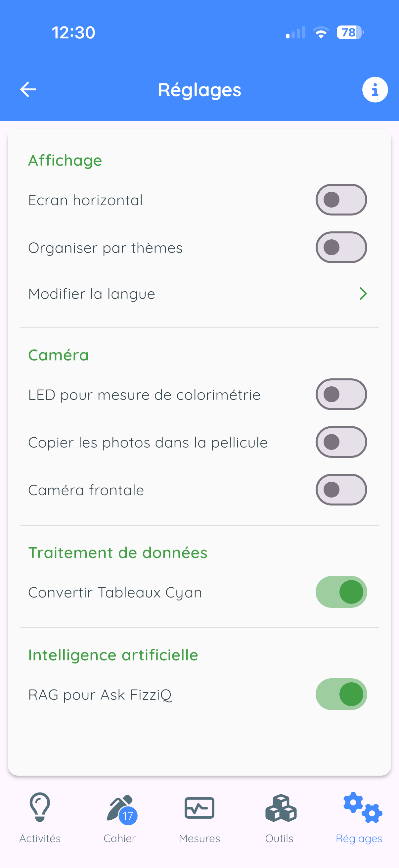Expand the Modifier la langue chevron
This screenshot has width=399, height=868.
[363, 294]
